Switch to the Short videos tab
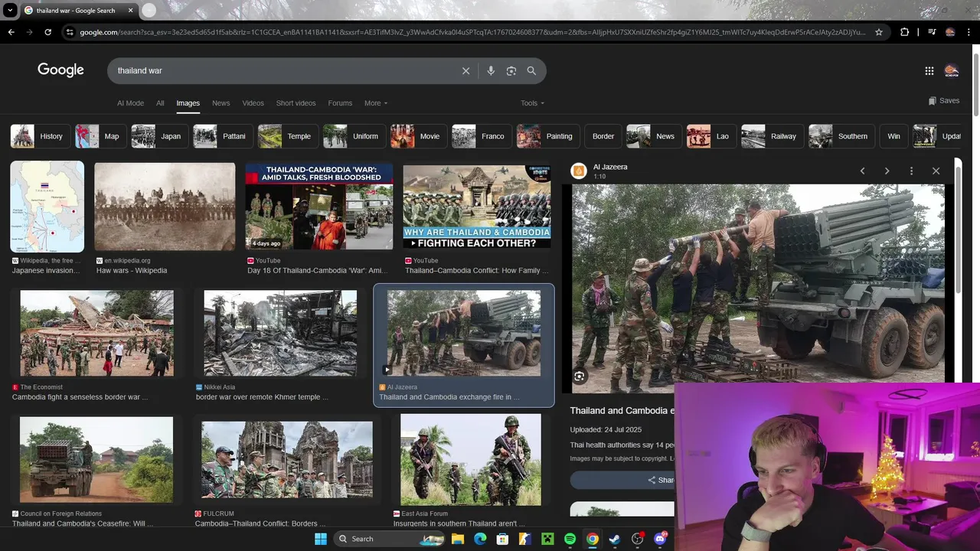The width and height of the screenshot is (980, 551). pyautogui.click(x=296, y=103)
